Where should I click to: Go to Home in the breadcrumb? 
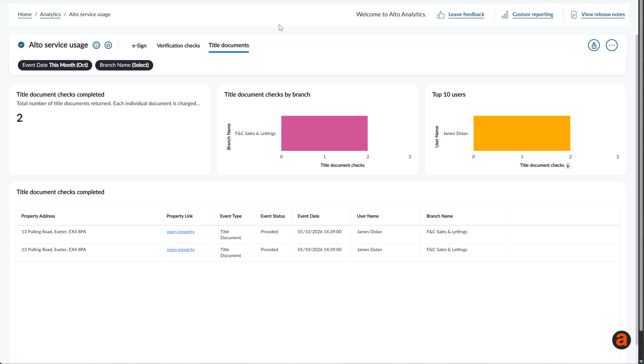tap(25, 14)
